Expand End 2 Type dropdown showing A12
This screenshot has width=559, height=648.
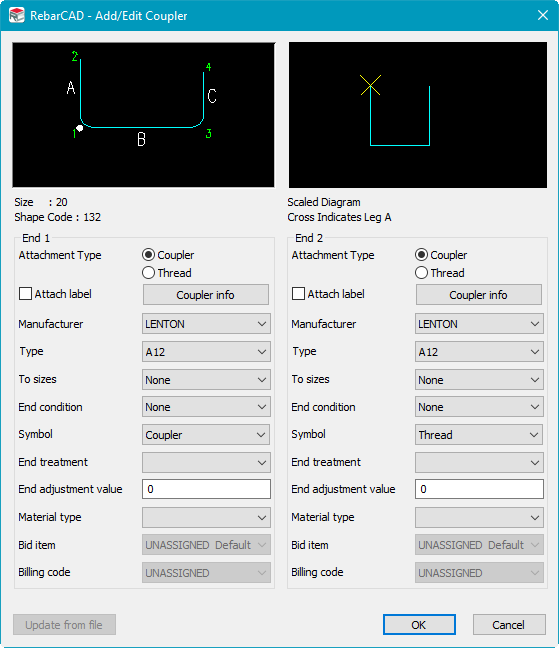479,352
